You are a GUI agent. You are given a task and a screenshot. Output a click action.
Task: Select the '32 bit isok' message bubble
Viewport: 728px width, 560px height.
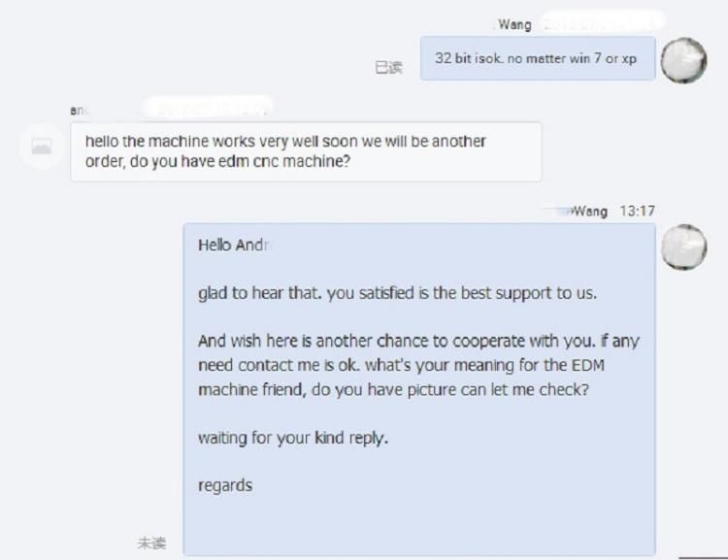[x=538, y=58]
